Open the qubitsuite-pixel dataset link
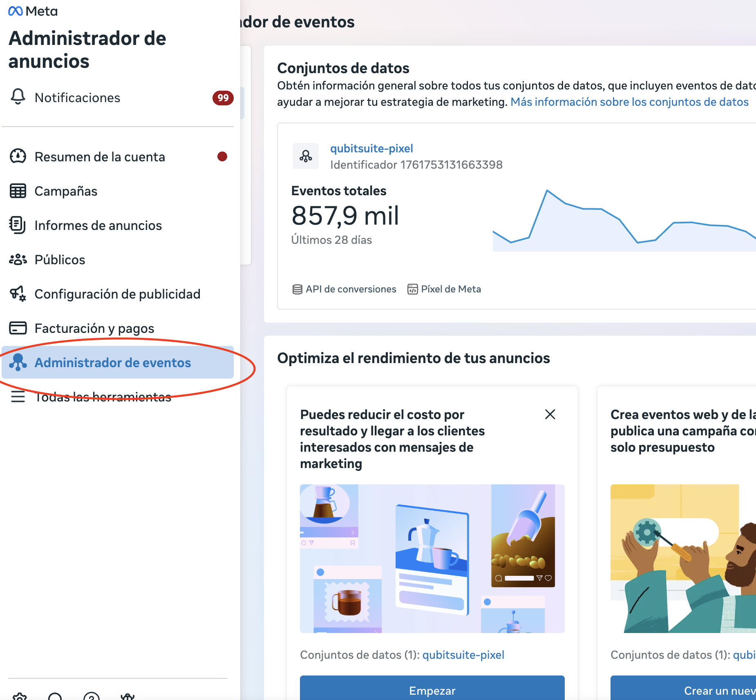This screenshot has width=756, height=700. tap(371, 148)
